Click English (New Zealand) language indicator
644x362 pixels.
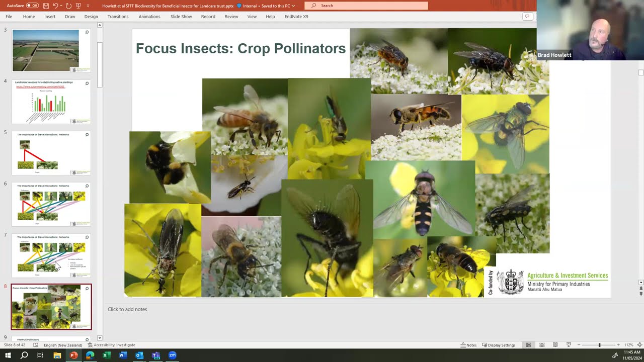point(63,345)
